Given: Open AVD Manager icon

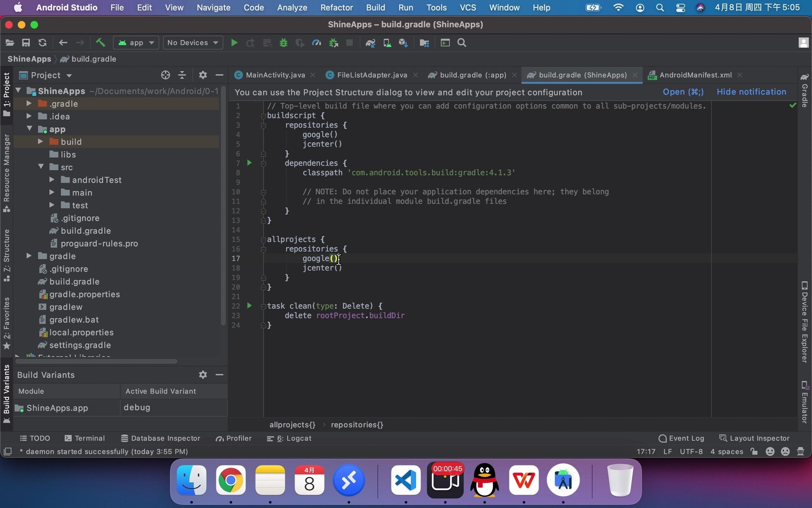Looking at the screenshot, I should (x=387, y=43).
